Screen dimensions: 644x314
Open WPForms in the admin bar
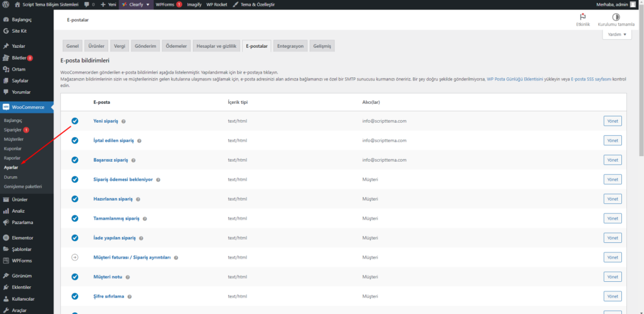click(x=169, y=4)
